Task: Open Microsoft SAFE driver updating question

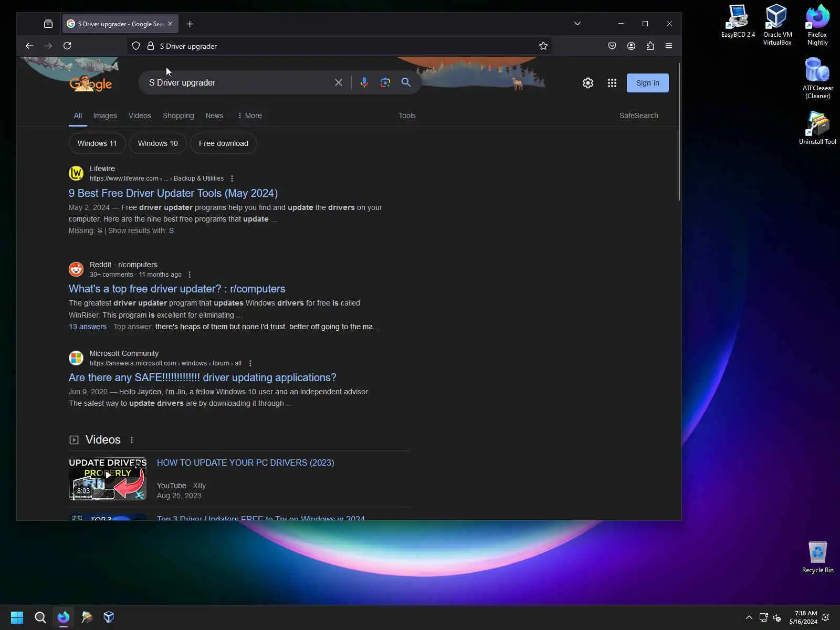Action: pyautogui.click(x=203, y=377)
